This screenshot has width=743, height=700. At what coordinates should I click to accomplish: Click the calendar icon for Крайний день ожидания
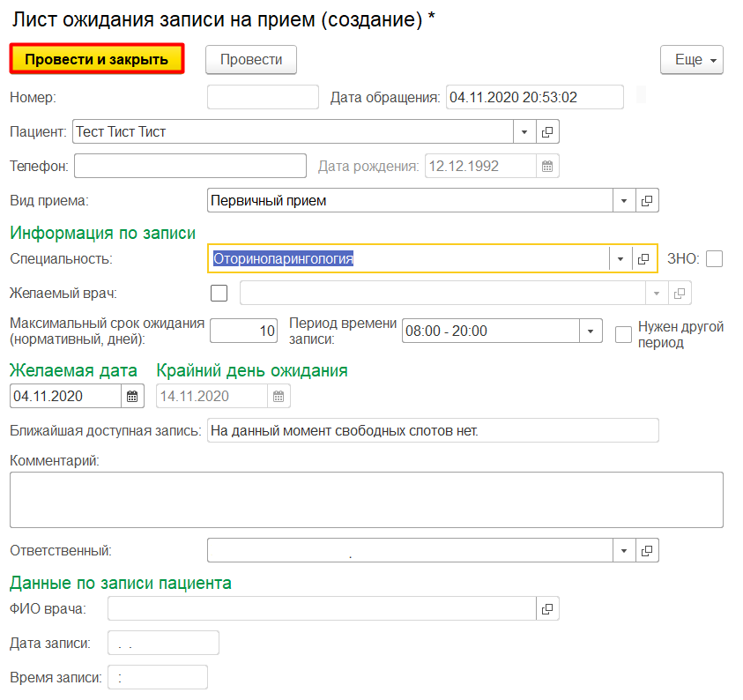(279, 396)
